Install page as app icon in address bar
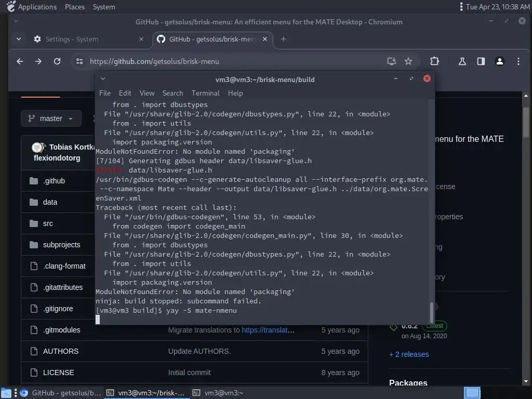 click(392, 61)
